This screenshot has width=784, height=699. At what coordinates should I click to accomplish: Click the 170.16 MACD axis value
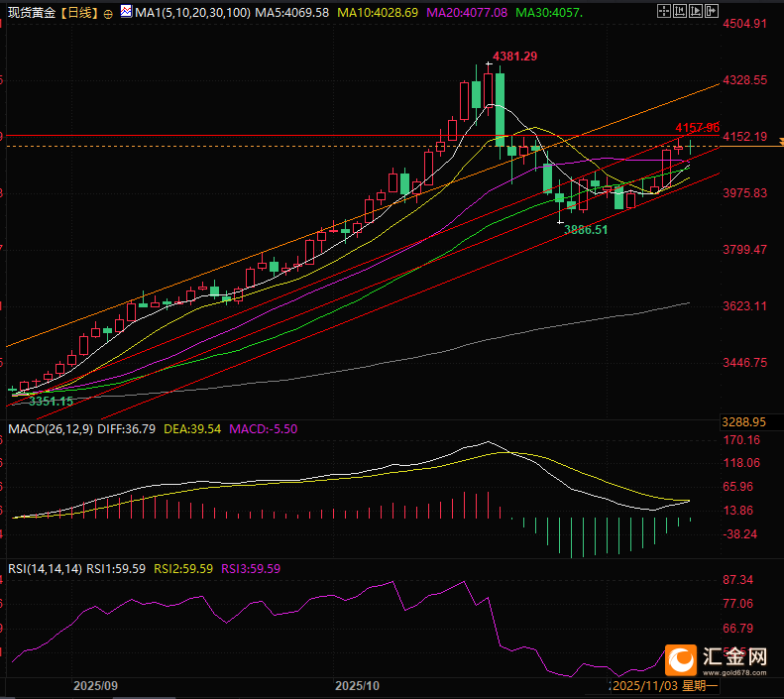coord(741,440)
